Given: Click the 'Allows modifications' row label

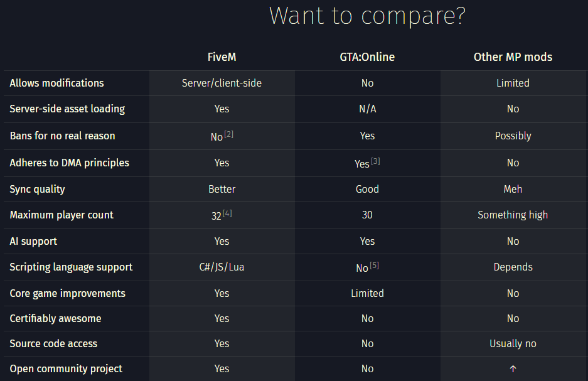Looking at the screenshot, I should click(x=56, y=83).
